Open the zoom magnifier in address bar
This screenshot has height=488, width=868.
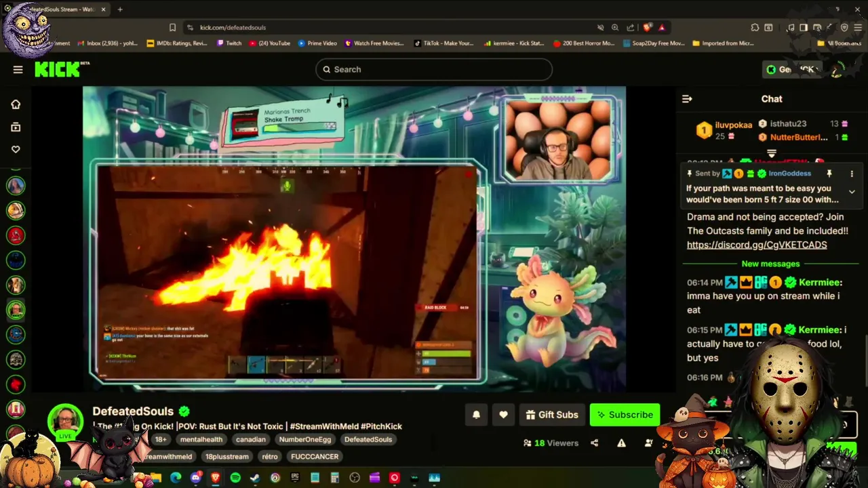point(615,27)
